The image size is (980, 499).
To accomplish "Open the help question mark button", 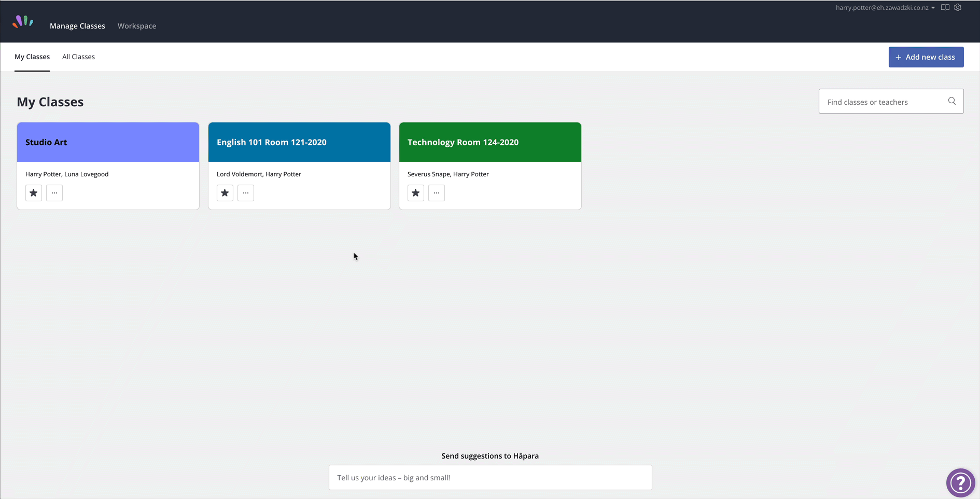I will click(961, 483).
